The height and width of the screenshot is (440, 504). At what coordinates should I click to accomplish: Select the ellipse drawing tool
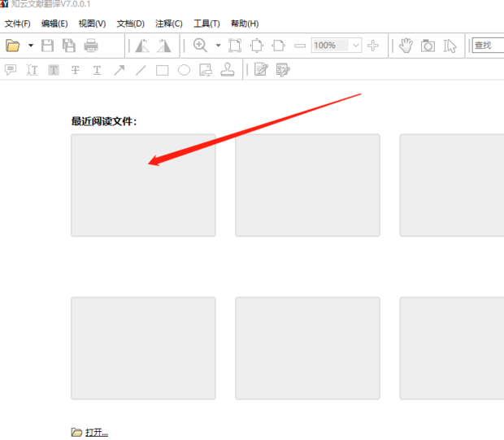click(x=184, y=70)
